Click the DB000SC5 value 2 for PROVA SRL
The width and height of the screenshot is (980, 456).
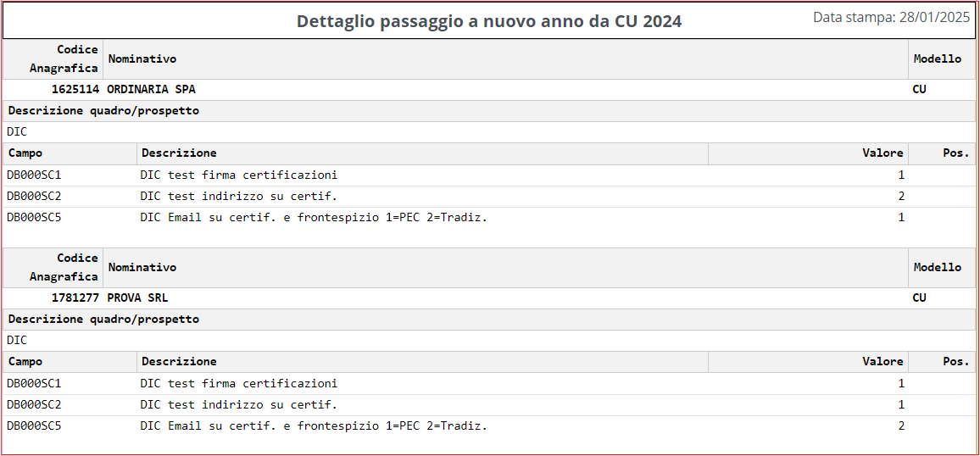pyautogui.click(x=901, y=425)
